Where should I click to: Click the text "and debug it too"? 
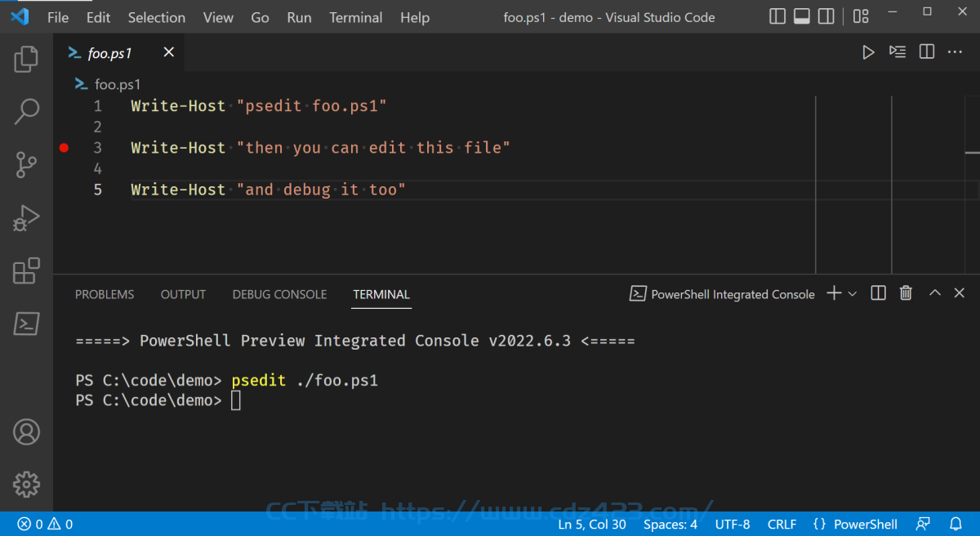[x=321, y=190]
